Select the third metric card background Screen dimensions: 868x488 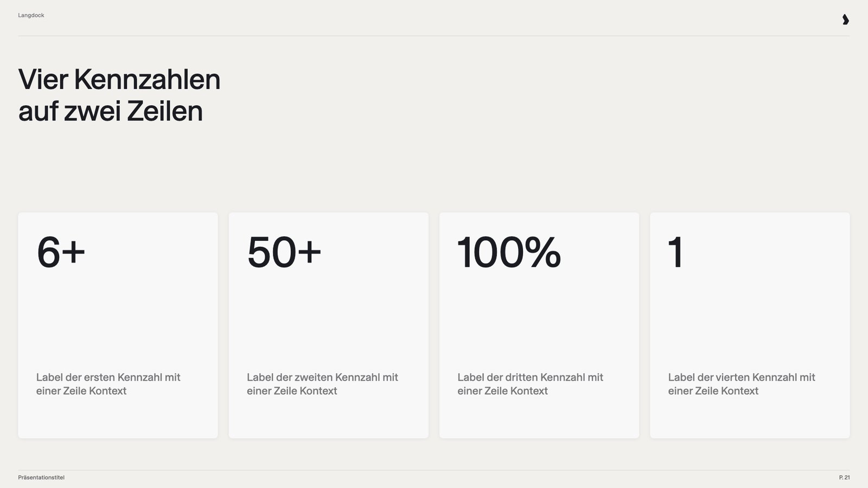click(539, 325)
